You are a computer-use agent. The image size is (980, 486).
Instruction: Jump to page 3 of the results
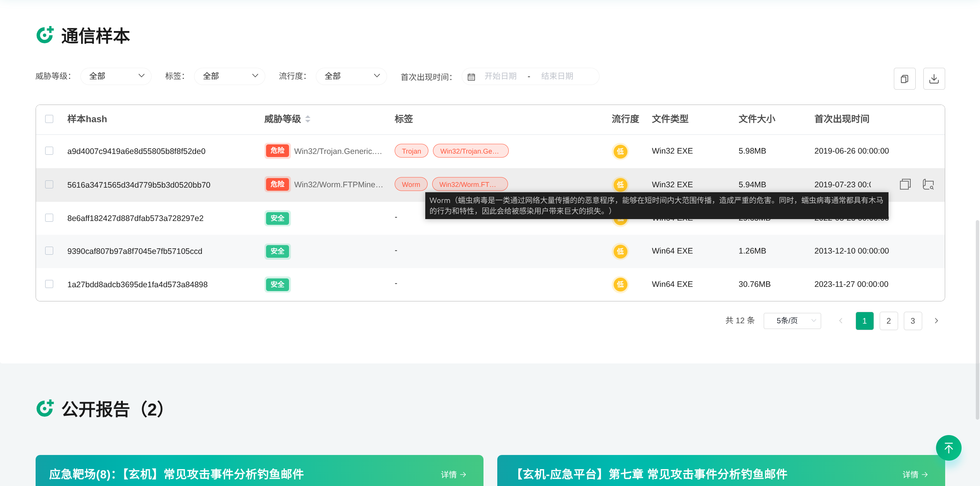point(913,321)
